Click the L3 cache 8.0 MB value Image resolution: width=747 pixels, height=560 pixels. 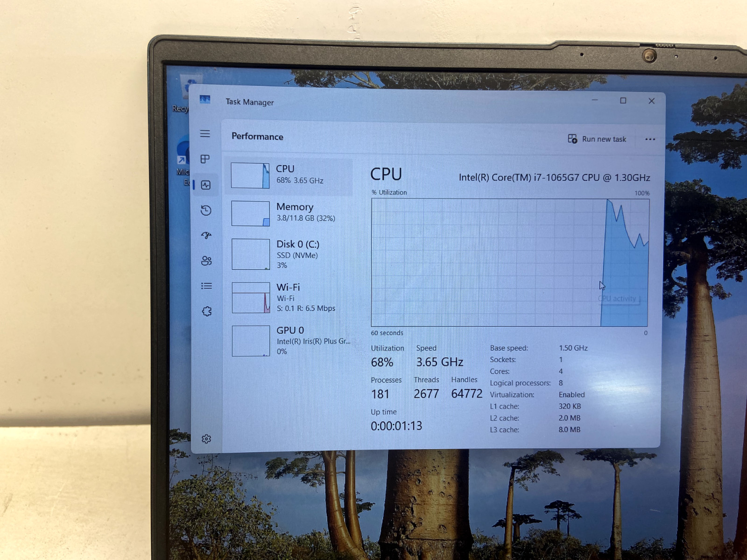tap(570, 430)
